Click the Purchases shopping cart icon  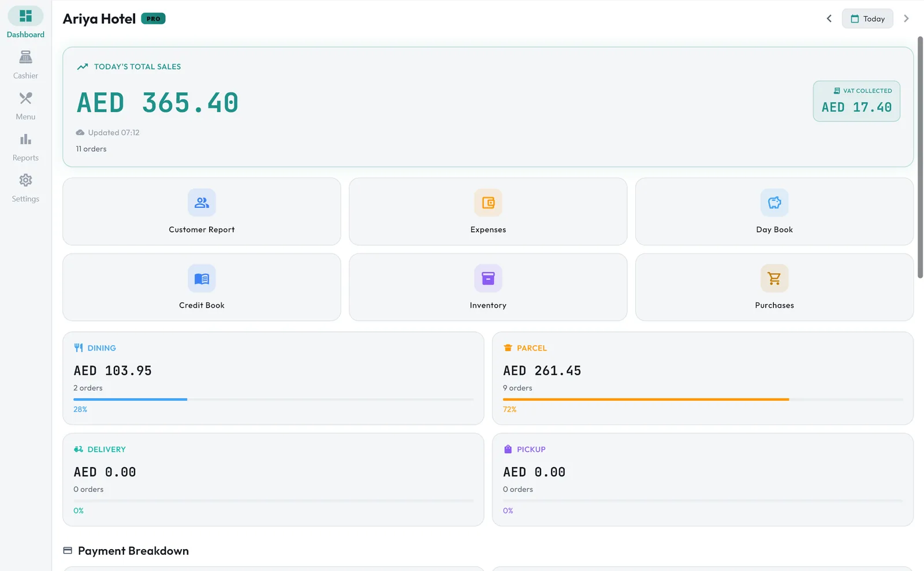click(774, 279)
